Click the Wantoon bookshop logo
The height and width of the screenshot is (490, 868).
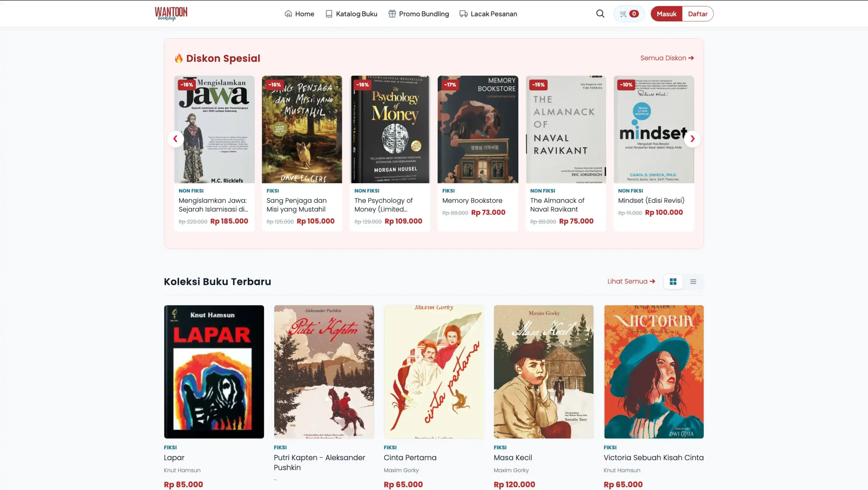(171, 14)
